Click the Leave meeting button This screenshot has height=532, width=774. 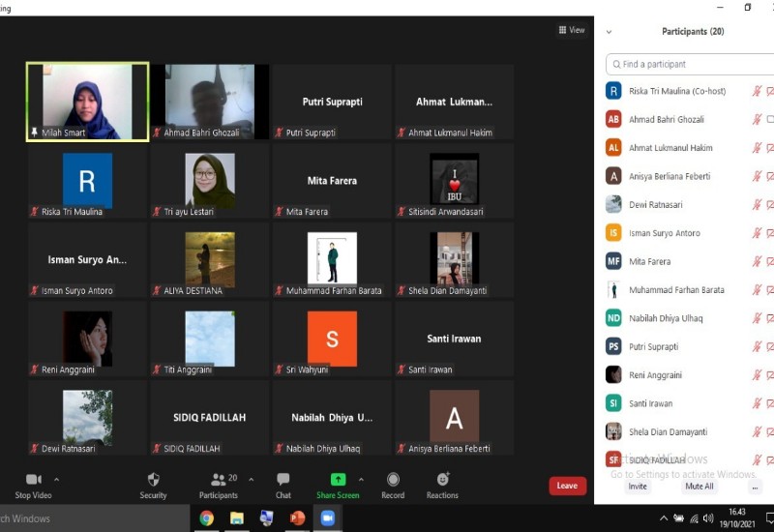[568, 486]
